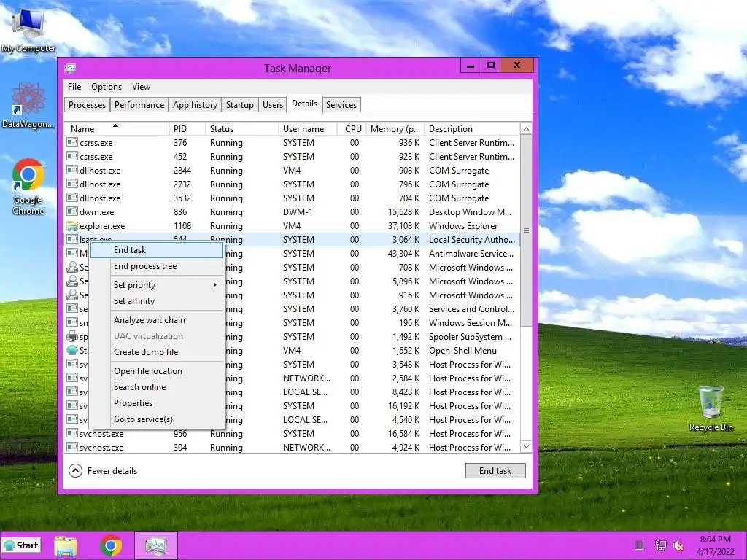This screenshot has width=747, height=560.
Task: Expand the Set priority submenu
Action: pyautogui.click(x=157, y=285)
